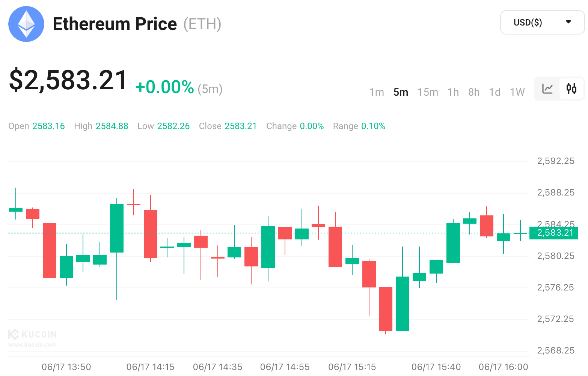588x376 pixels.
Task: Switch to candlestick chart view
Action: click(571, 89)
